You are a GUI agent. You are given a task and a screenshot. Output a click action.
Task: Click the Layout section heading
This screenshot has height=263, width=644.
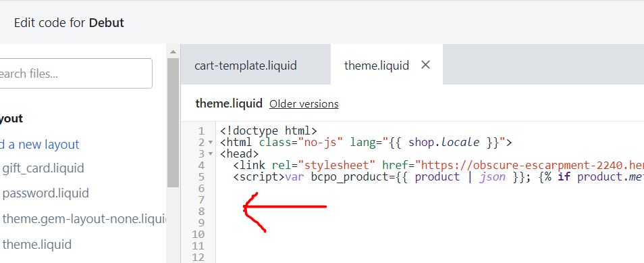(11, 118)
